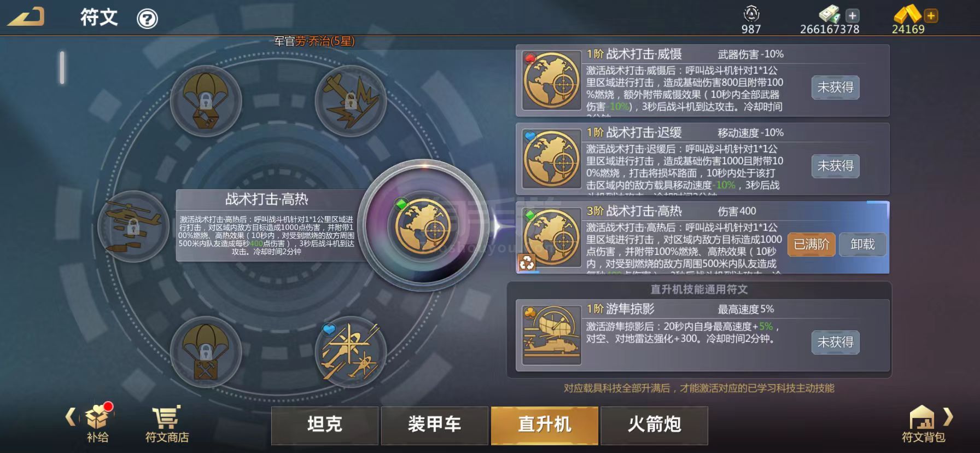Select the locked helicopter bombing rune slot
Image resolution: width=980 pixels, height=453 pixels.
[133, 226]
